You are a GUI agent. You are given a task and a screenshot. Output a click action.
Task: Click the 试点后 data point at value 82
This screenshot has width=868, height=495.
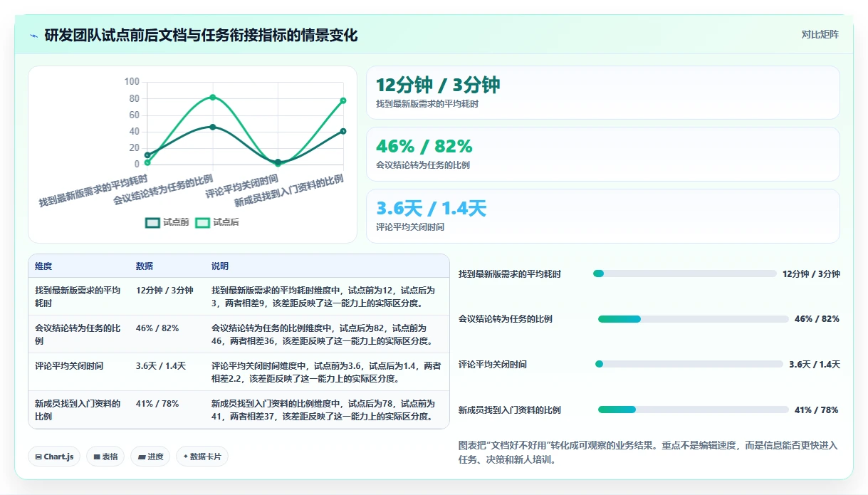point(212,97)
